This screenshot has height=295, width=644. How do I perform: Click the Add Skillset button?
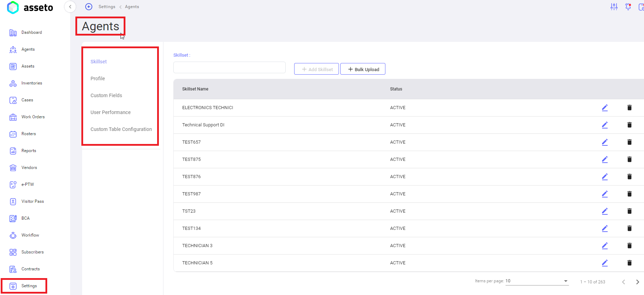click(316, 69)
